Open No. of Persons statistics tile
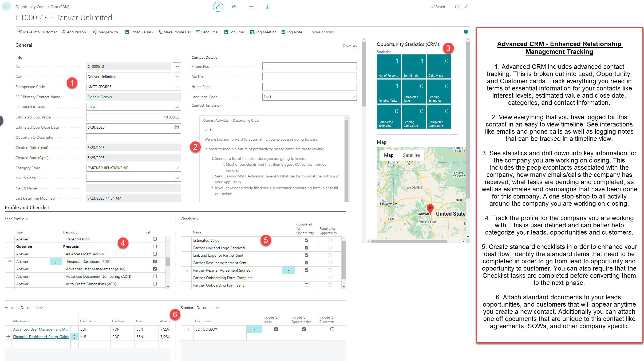 coord(389,66)
